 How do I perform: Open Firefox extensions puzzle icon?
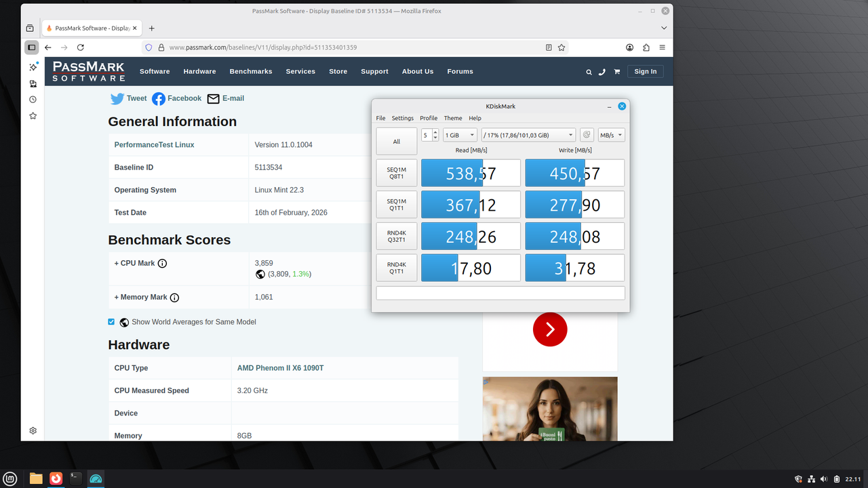(x=646, y=47)
